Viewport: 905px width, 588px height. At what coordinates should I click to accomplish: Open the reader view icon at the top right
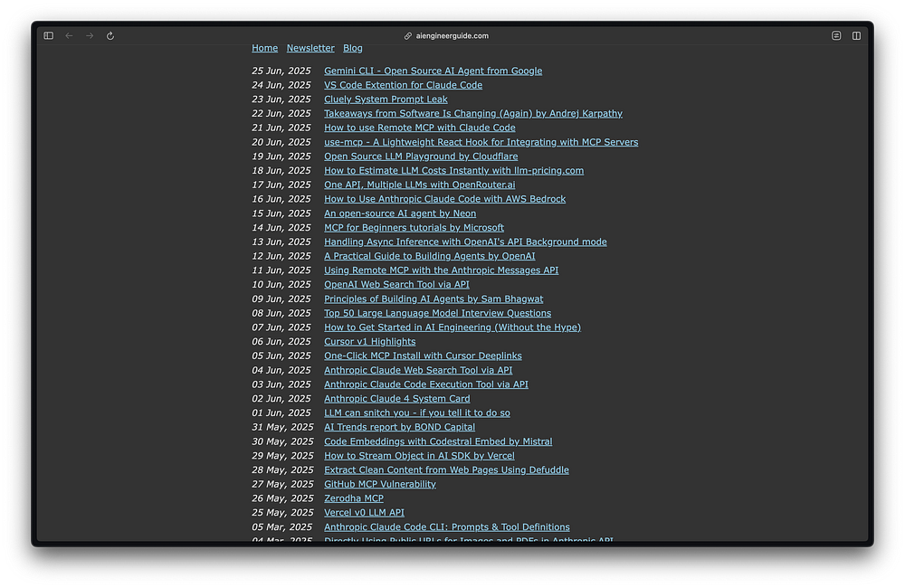tap(836, 36)
